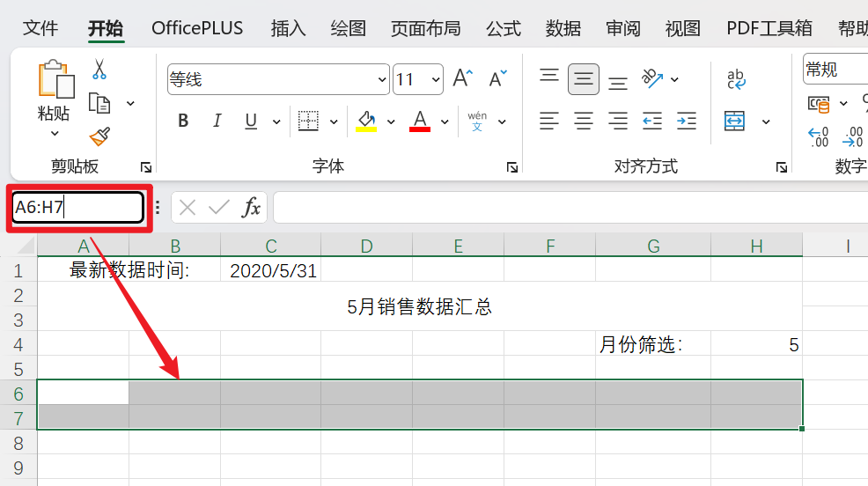This screenshot has width=868, height=486.
Task: Confirm entry with the checkmark icon
Action: pyautogui.click(x=219, y=208)
